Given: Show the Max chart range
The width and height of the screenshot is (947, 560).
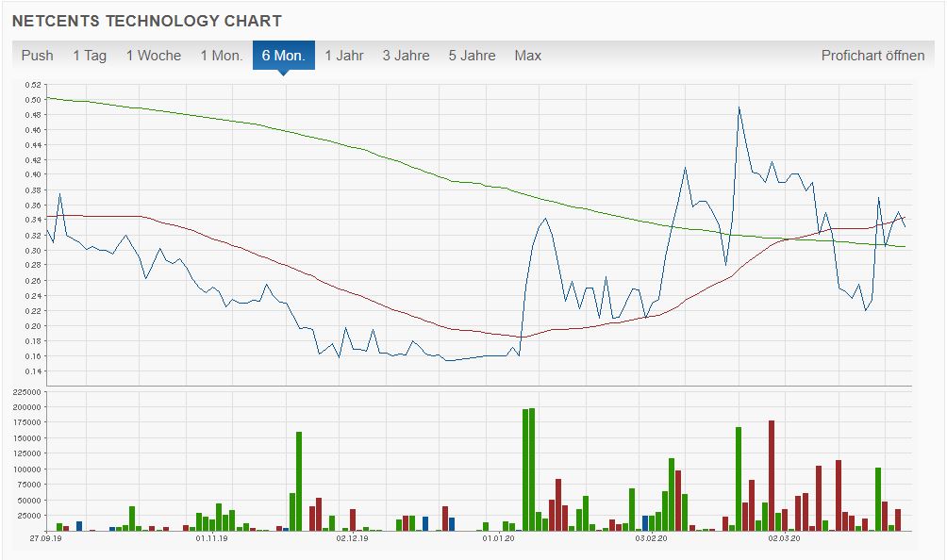Looking at the screenshot, I should point(527,56).
